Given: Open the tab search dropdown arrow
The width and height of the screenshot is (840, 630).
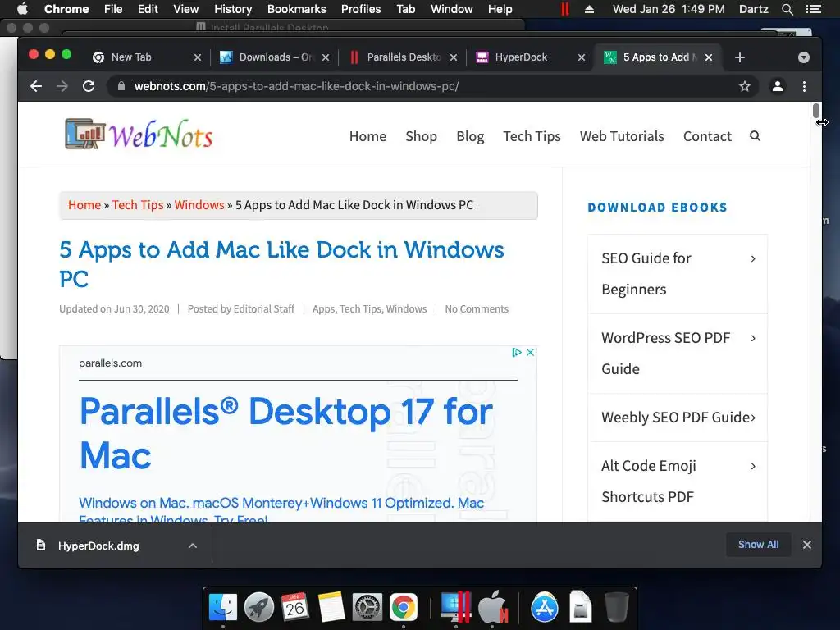Looking at the screenshot, I should tap(804, 57).
